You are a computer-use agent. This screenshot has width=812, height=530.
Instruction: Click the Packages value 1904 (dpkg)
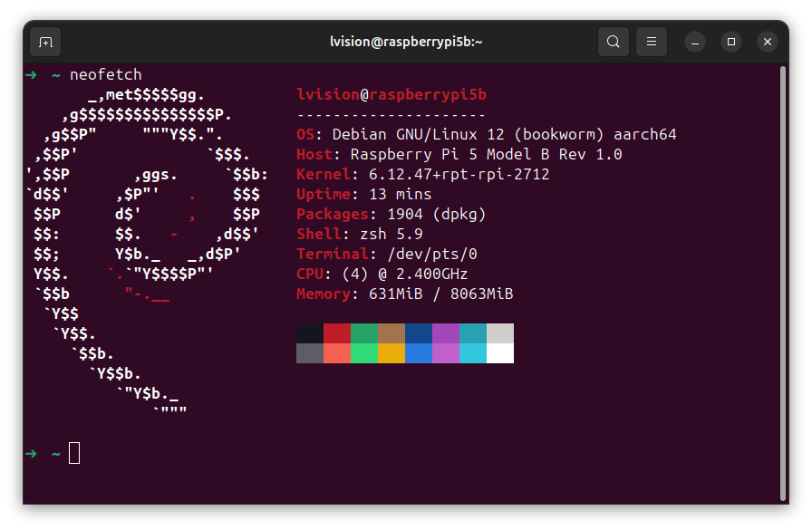pyautogui.click(x=437, y=215)
